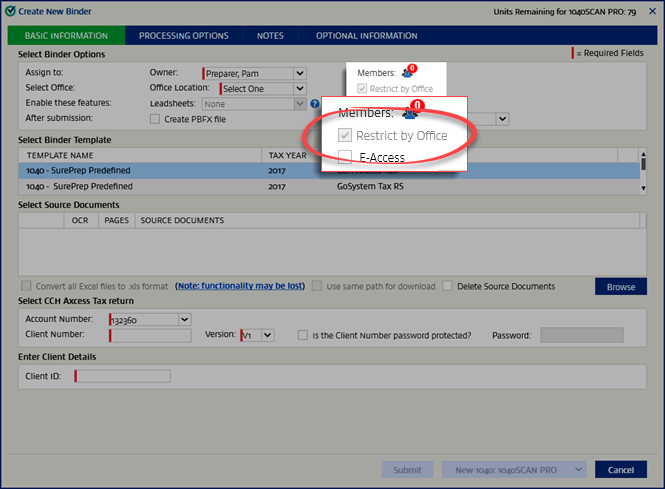Expand the Office Location dropdown
This screenshot has width=665, height=489.
click(299, 88)
